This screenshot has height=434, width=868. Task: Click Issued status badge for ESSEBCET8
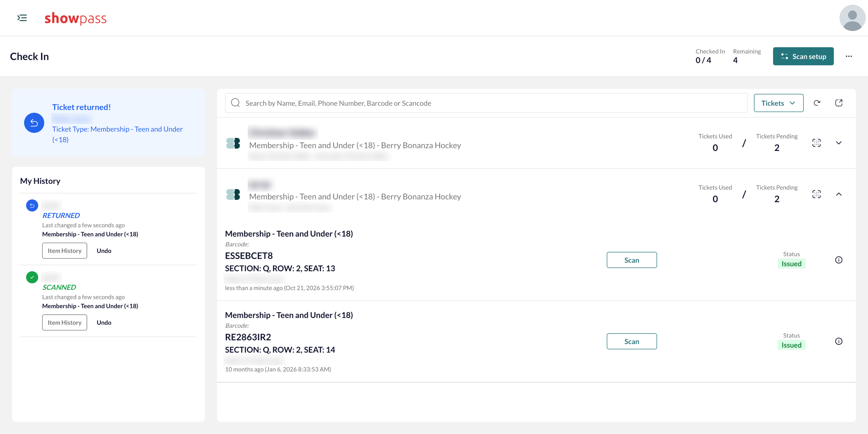pyautogui.click(x=791, y=263)
